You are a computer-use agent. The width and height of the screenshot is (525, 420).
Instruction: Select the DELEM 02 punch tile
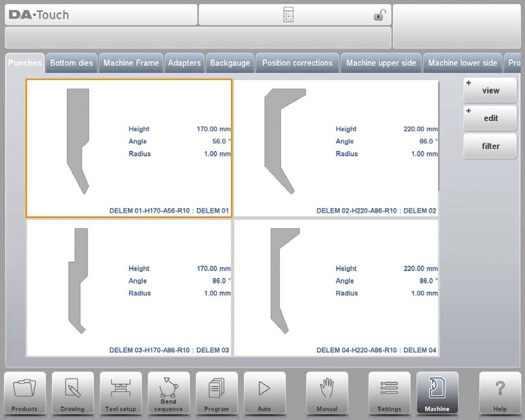[x=336, y=148]
